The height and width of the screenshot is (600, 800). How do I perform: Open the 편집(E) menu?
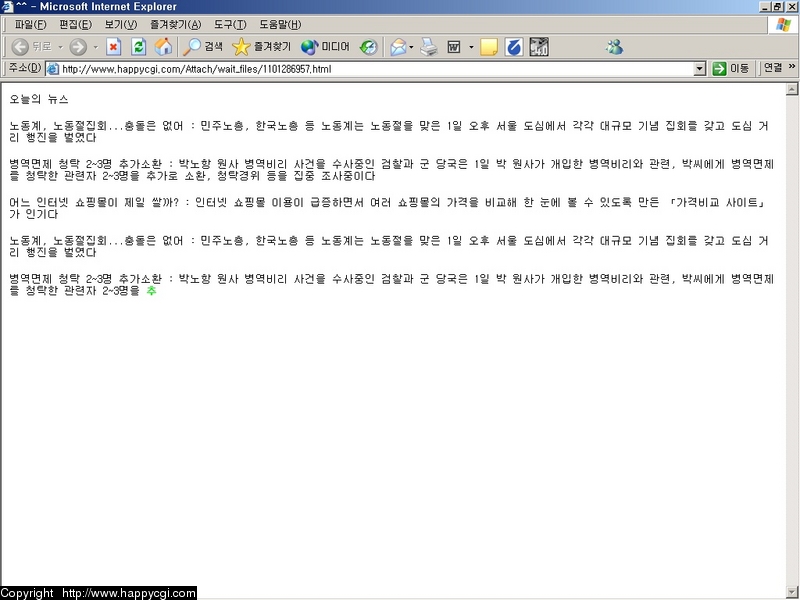pos(76,24)
